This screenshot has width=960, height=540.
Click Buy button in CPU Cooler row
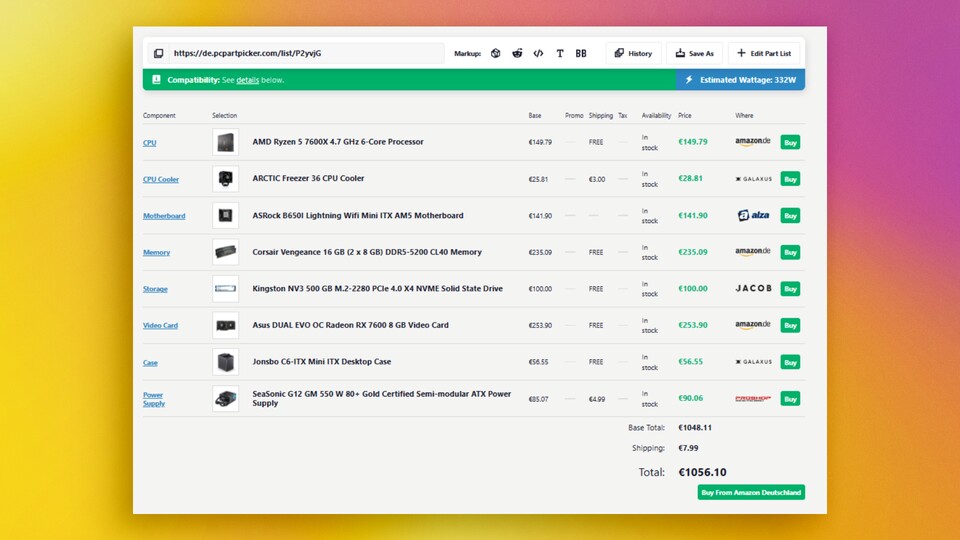790,179
